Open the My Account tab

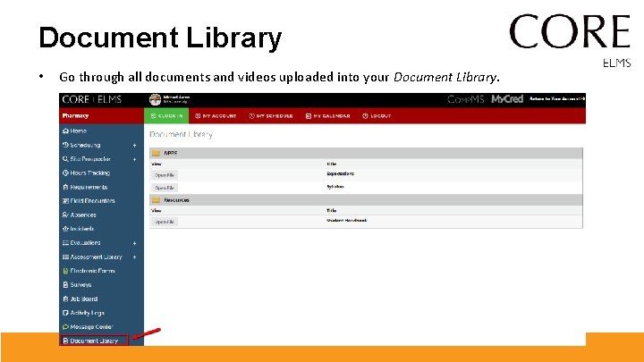[x=216, y=115]
